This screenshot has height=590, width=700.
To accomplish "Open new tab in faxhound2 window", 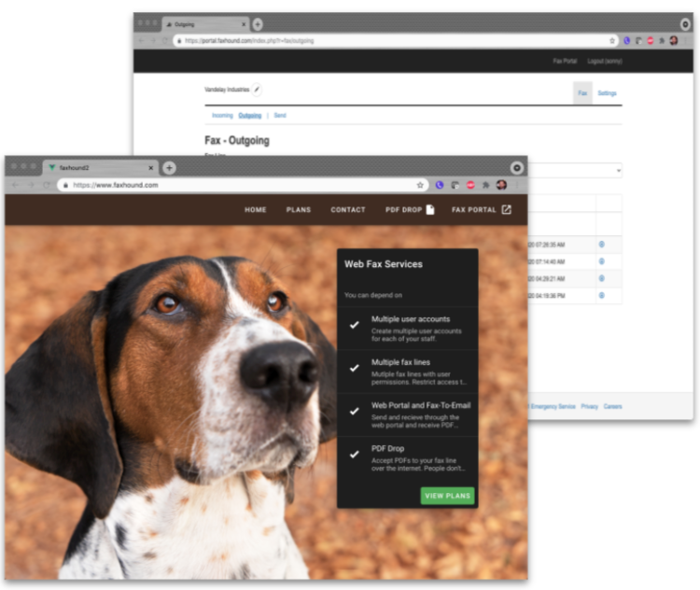I will [169, 168].
